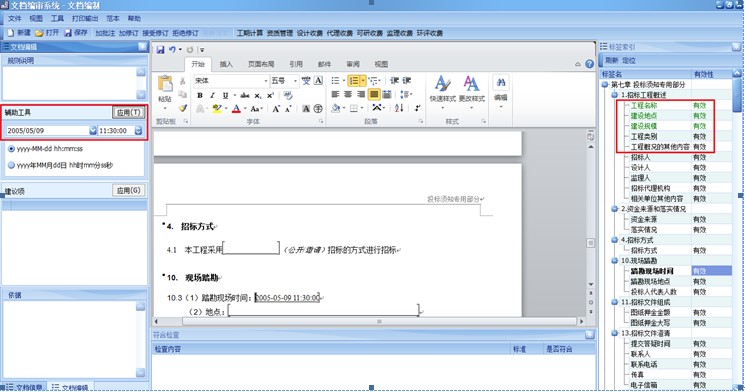Image resolution: width=745 pixels, height=392 pixels.
Task: Click the Bold formatting icon
Action: pos(200,96)
